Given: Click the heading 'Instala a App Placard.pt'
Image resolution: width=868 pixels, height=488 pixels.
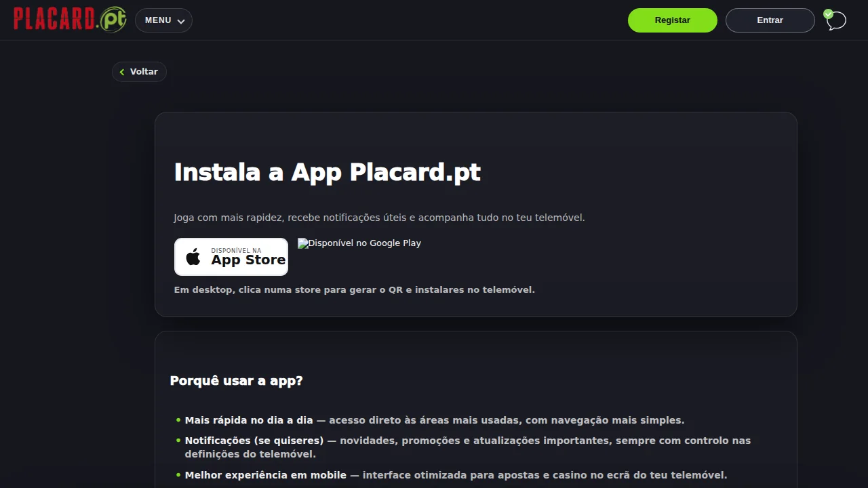Looking at the screenshot, I should click(327, 172).
